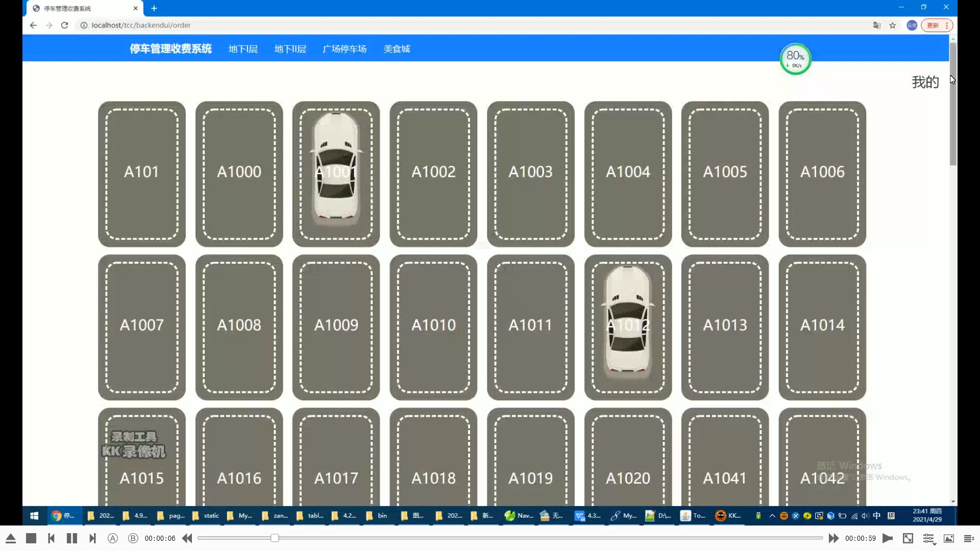Viewport: 980px width, 551px height.
Task: Pause the video playback
Action: (72, 538)
